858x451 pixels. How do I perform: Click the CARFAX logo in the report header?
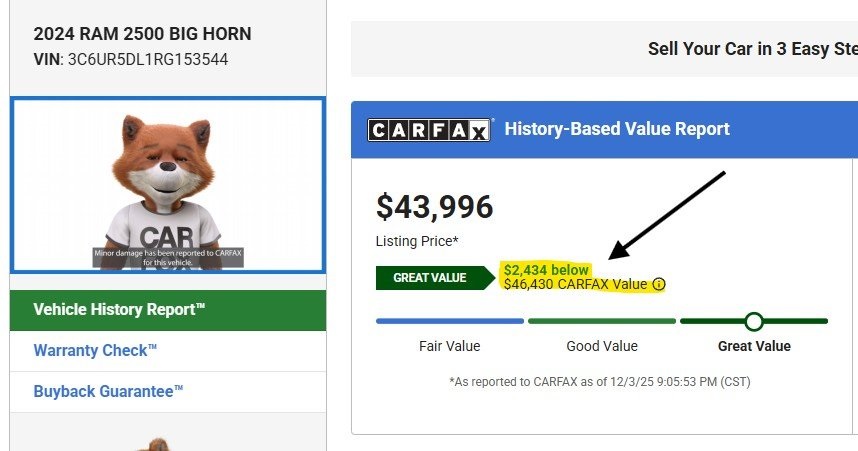[x=430, y=130]
